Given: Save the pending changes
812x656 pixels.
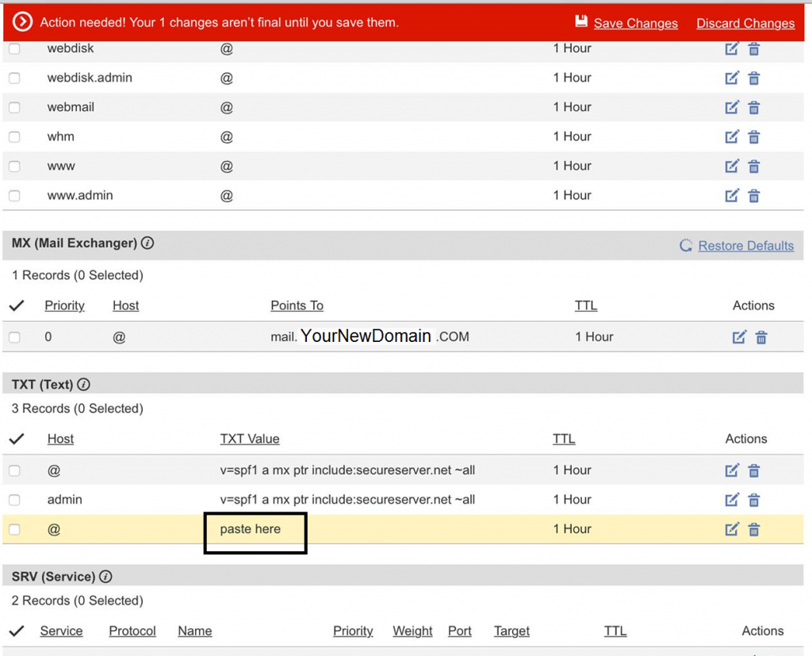Looking at the screenshot, I should click(x=635, y=23).
